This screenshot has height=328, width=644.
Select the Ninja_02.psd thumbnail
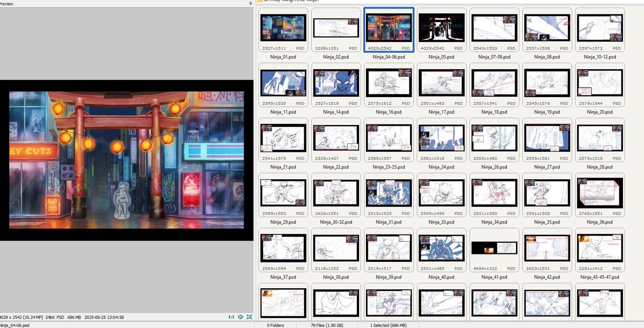click(336, 30)
